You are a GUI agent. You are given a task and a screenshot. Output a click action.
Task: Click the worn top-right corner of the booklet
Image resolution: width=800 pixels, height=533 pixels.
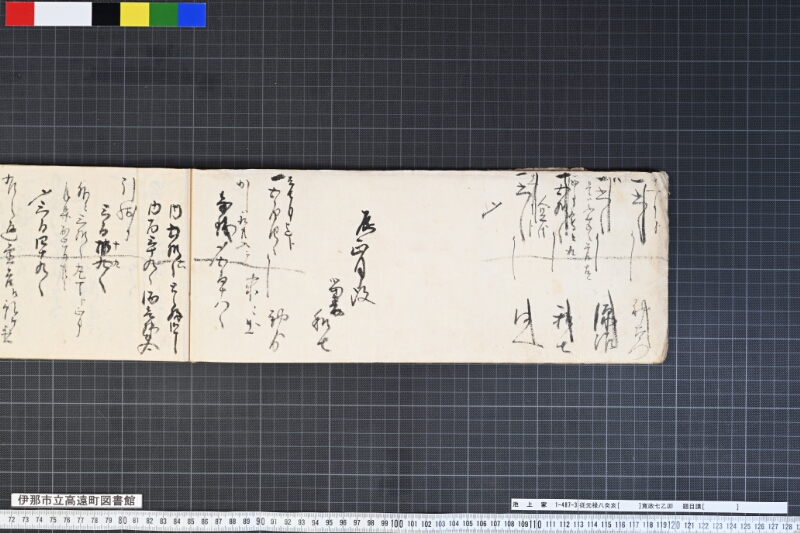(661, 179)
